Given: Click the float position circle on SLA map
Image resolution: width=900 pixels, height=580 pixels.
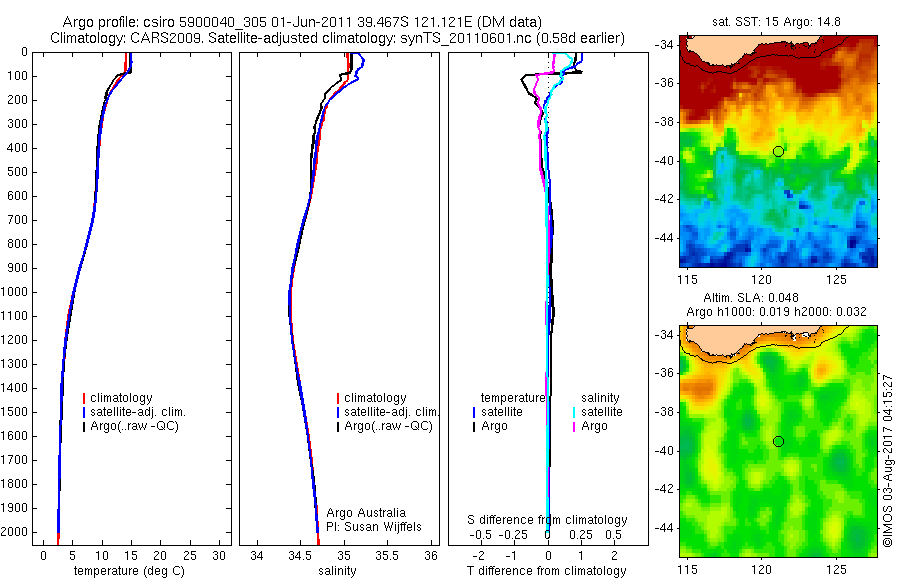Looking at the screenshot, I should click(778, 442).
